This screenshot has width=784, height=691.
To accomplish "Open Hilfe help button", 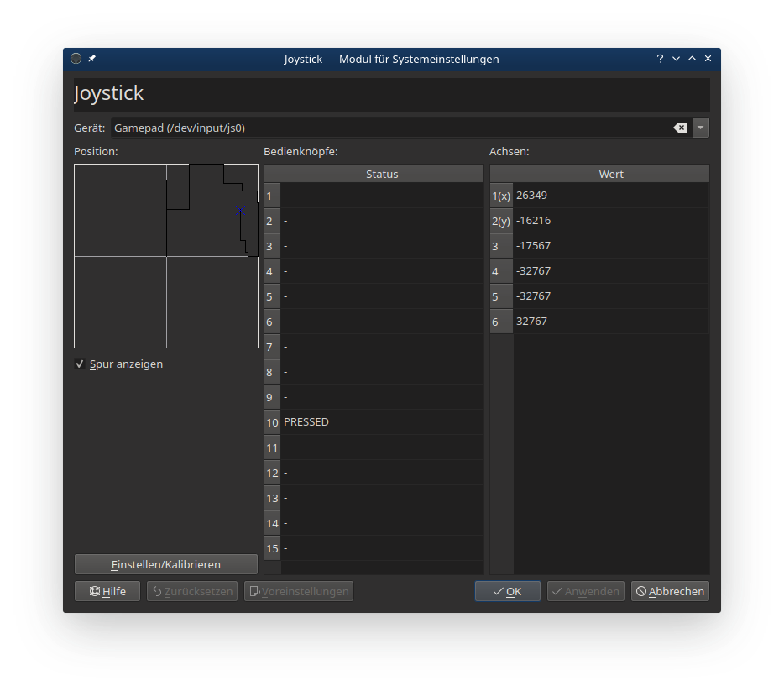I will point(107,591).
